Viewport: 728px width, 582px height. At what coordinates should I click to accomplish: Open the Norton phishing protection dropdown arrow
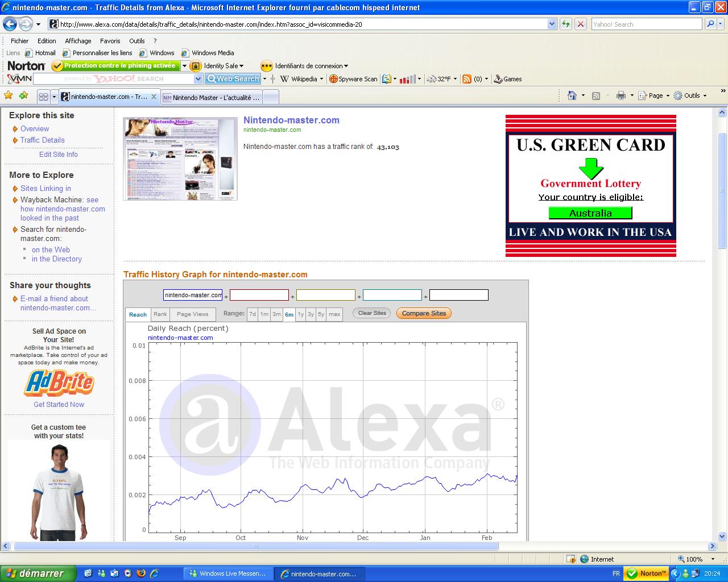click(184, 66)
